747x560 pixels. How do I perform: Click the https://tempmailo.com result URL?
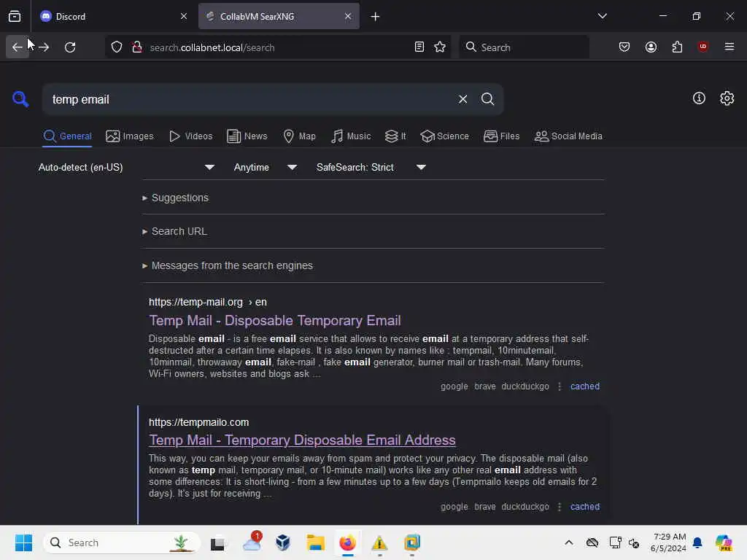point(198,422)
